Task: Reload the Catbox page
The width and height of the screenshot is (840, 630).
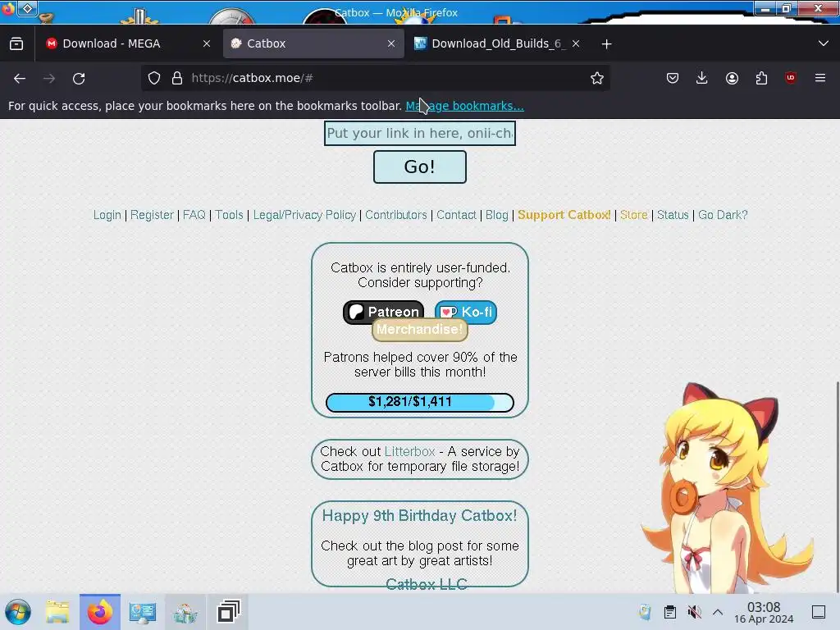Action: coord(79,79)
